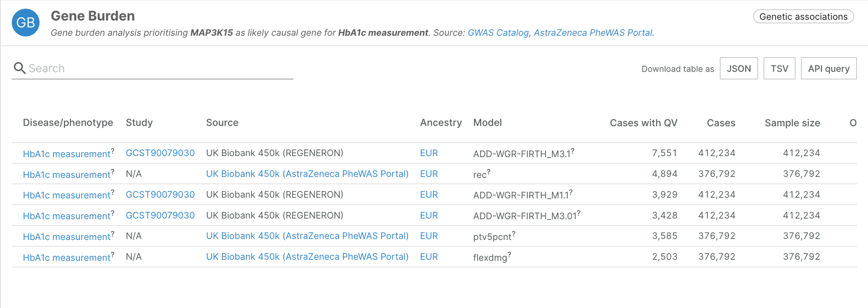This screenshot has width=868, height=308.
Task: Click the search magnifier icon
Action: coord(19,68)
